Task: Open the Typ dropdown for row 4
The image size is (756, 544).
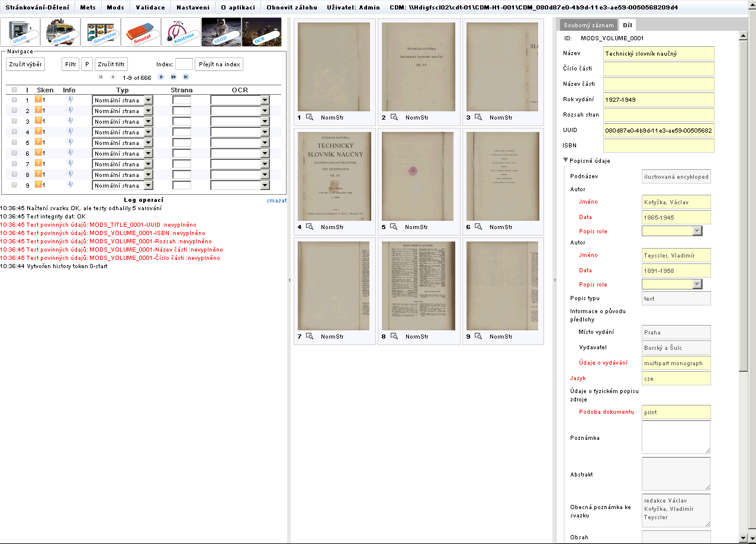Action: (x=123, y=132)
